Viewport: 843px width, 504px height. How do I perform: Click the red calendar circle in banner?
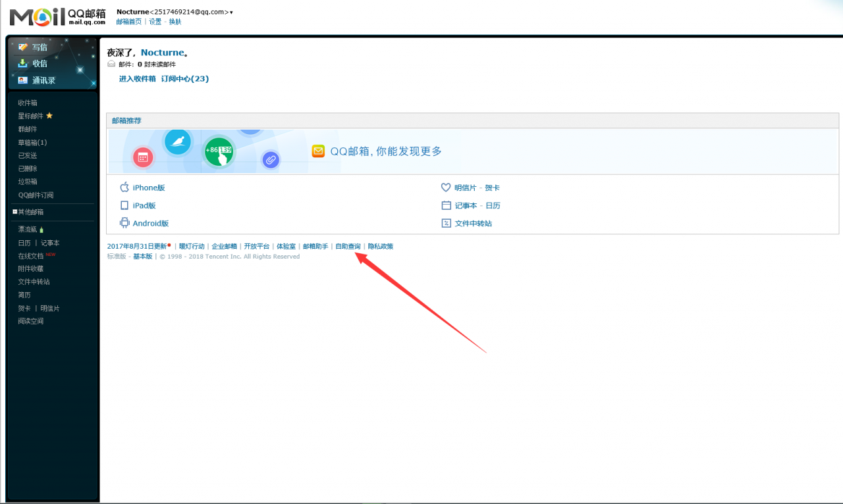tap(143, 157)
